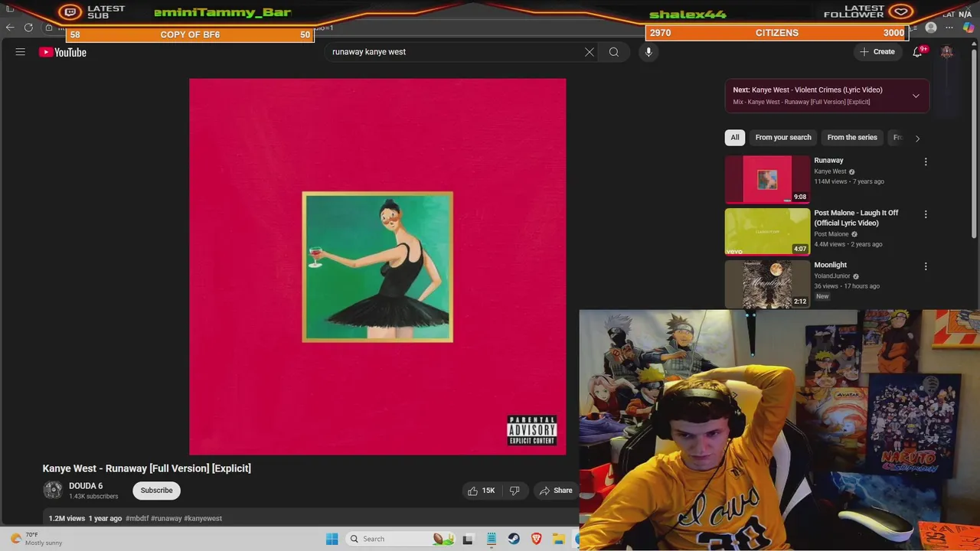
Task: Open options menu for the Moonlight video
Action: coord(926,266)
